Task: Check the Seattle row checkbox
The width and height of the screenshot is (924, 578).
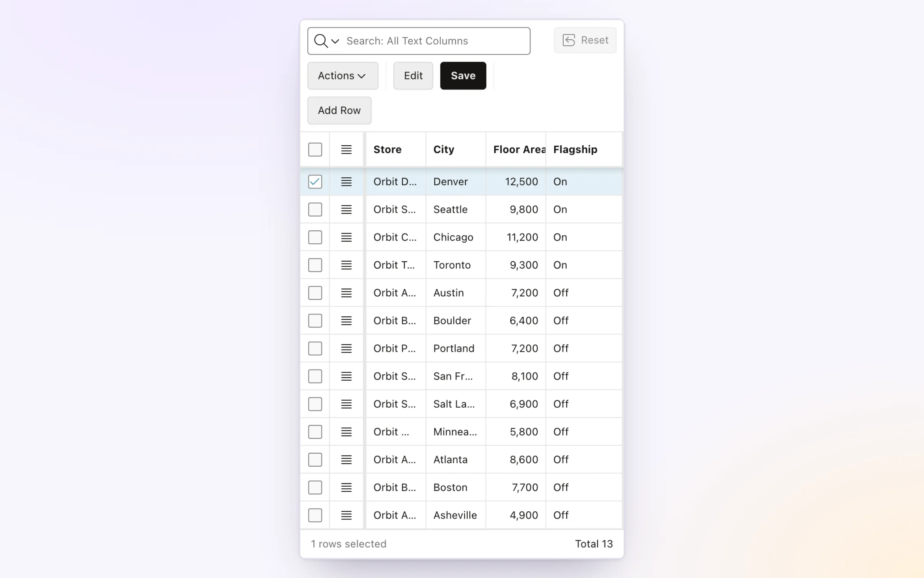Action: tap(315, 209)
